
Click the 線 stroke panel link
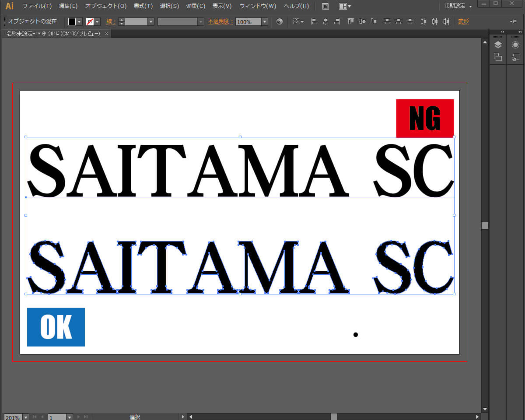point(111,21)
